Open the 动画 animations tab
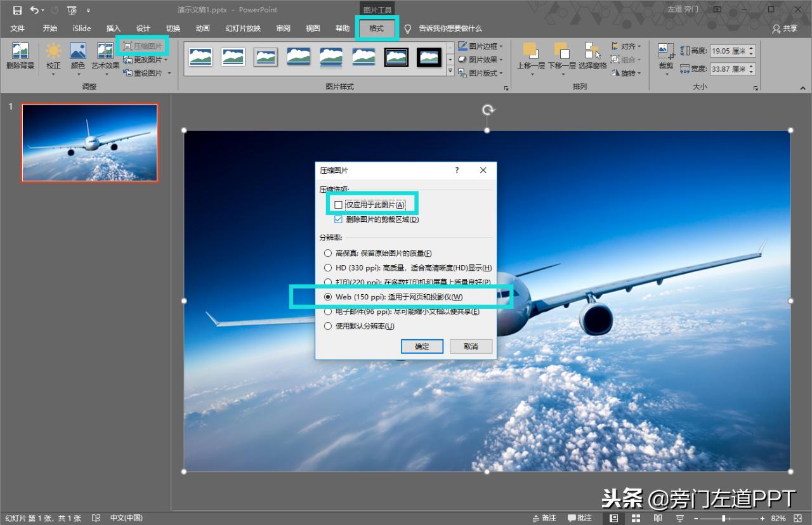Image resolution: width=812 pixels, height=525 pixels. [x=203, y=29]
